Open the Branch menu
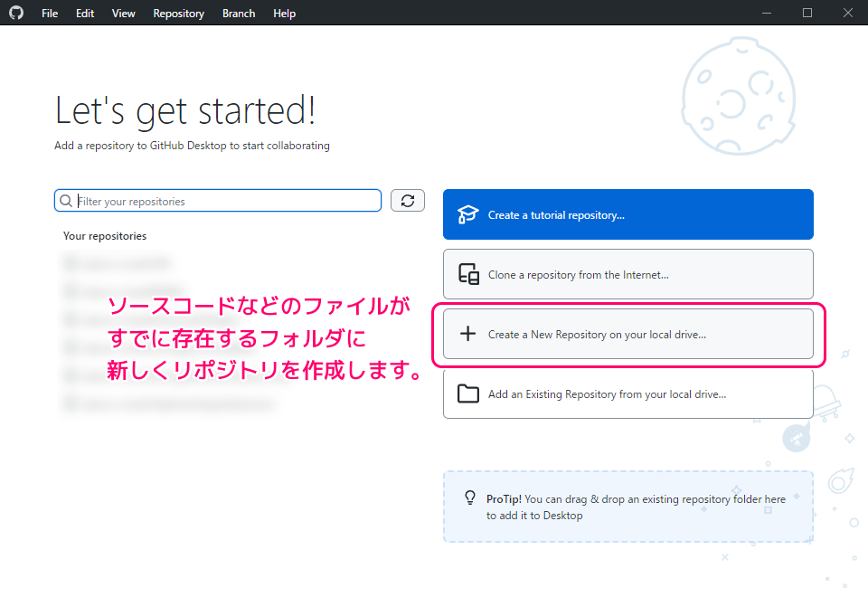The height and width of the screenshot is (597, 868). coord(239,14)
